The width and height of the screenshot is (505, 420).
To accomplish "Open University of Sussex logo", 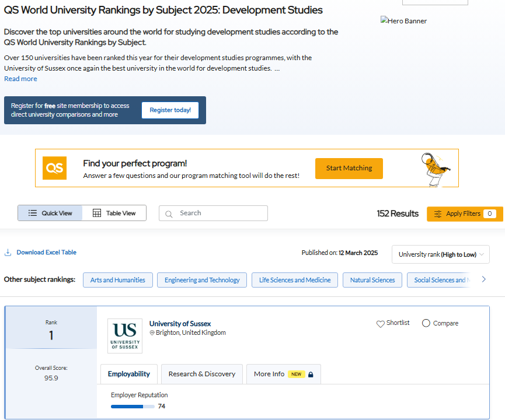I will [125, 336].
